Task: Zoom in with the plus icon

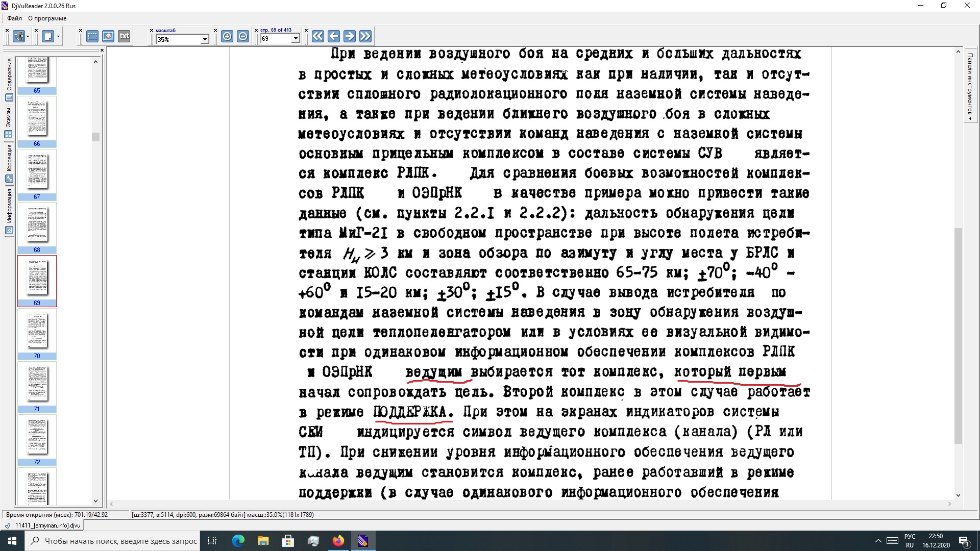Action: click(227, 36)
